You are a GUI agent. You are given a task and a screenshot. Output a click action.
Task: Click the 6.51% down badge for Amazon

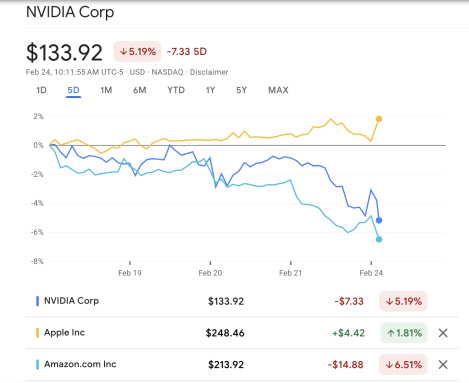tap(403, 364)
